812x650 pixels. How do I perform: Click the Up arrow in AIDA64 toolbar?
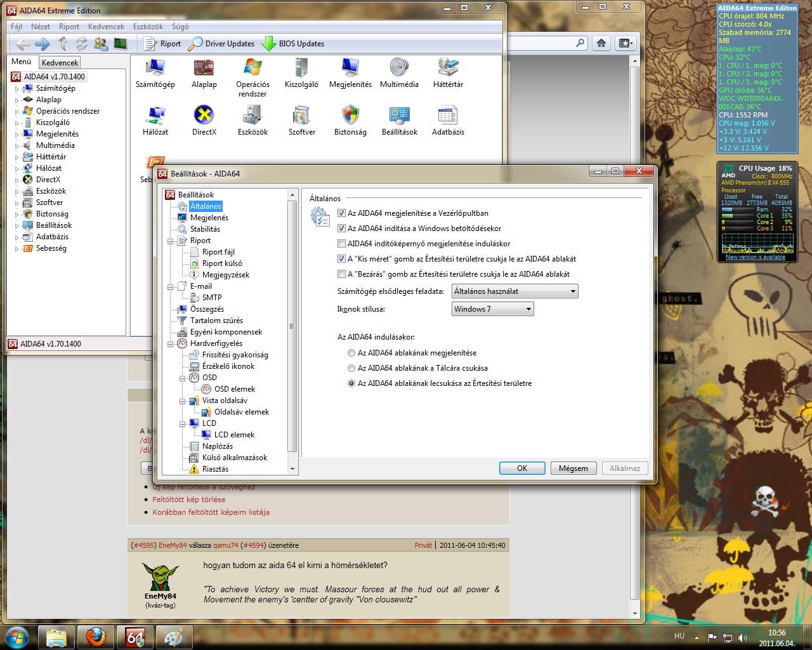pyautogui.click(x=62, y=44)
